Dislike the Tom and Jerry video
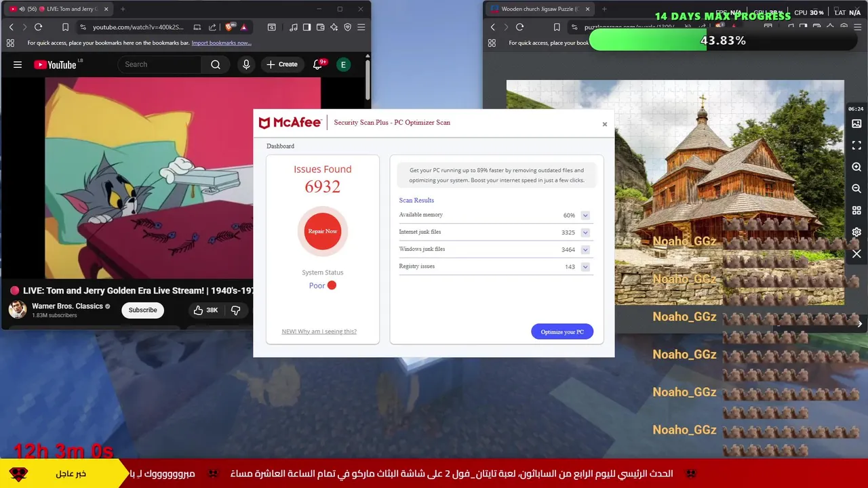Image resolution: width=868 pixels, height=488 pixels. 235,310
